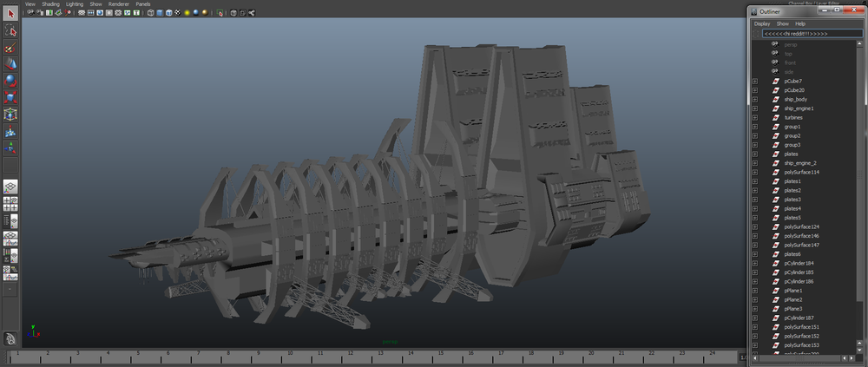Screen dimensions: 868x367
Task: Select the arrow Select tool
Action: (10, 13)
